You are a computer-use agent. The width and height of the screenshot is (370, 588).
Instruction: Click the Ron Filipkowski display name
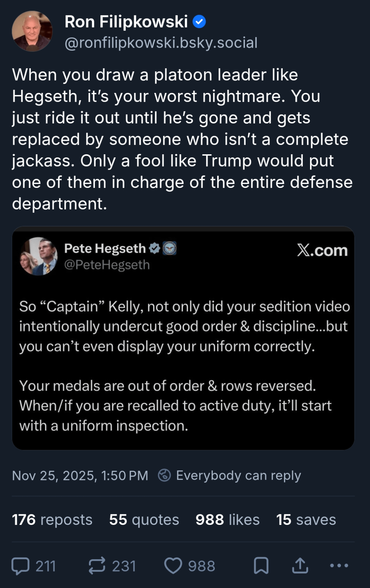(126, 22)
